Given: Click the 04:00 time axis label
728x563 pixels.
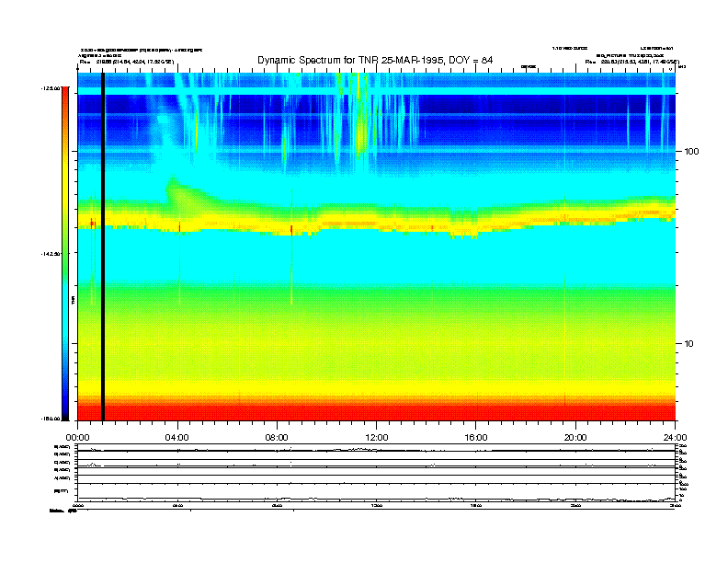Looking at the screenshot, I should pyautogui.click(x=177, y=437).
